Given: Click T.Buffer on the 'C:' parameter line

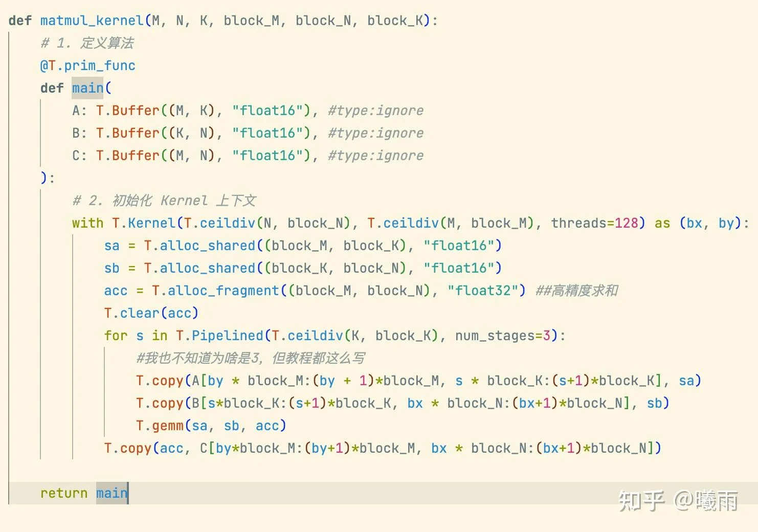Looking at the screenshot, I should 128,156.
